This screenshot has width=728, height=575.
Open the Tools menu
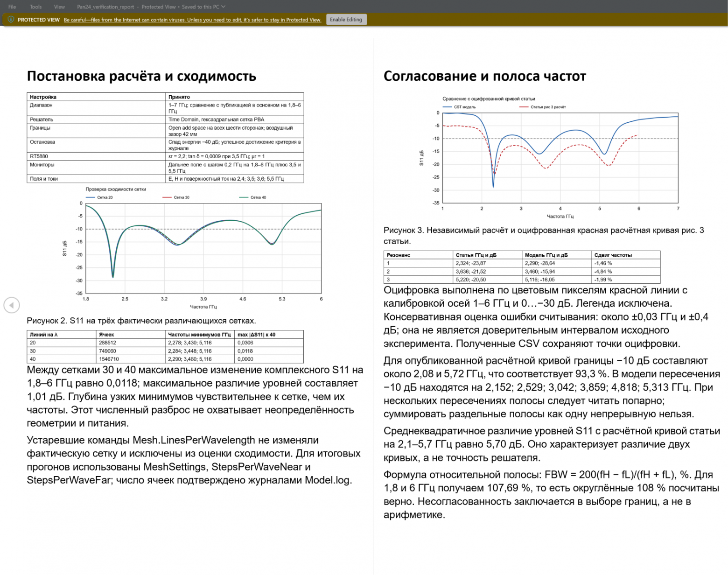click(x=36, y=7)
